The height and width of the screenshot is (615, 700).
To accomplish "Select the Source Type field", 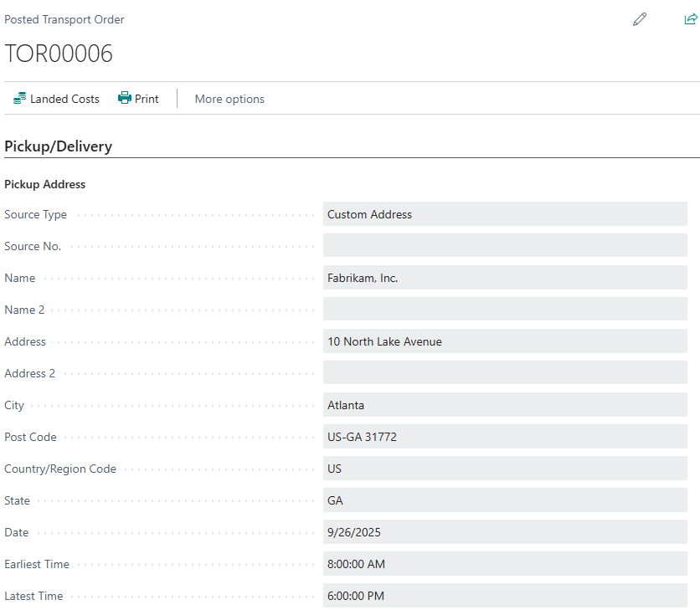I will tap(505, 214).
